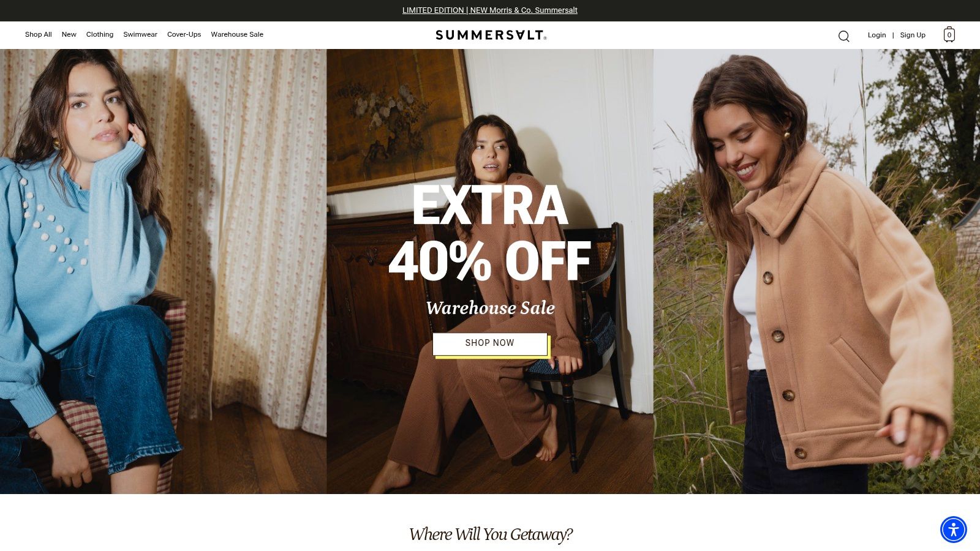Open the Swimwear menu

pyautogui.click(x=140, y=34)
